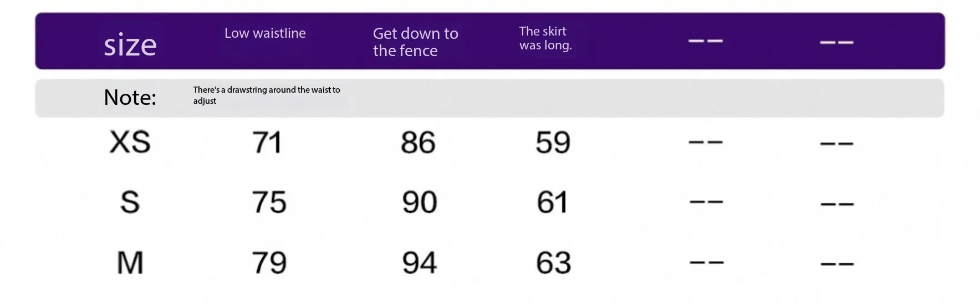Image resolution: width=980 pixels, height=302 pixels.
Task: Click the 'size' column header
Action: coord(130,44)
